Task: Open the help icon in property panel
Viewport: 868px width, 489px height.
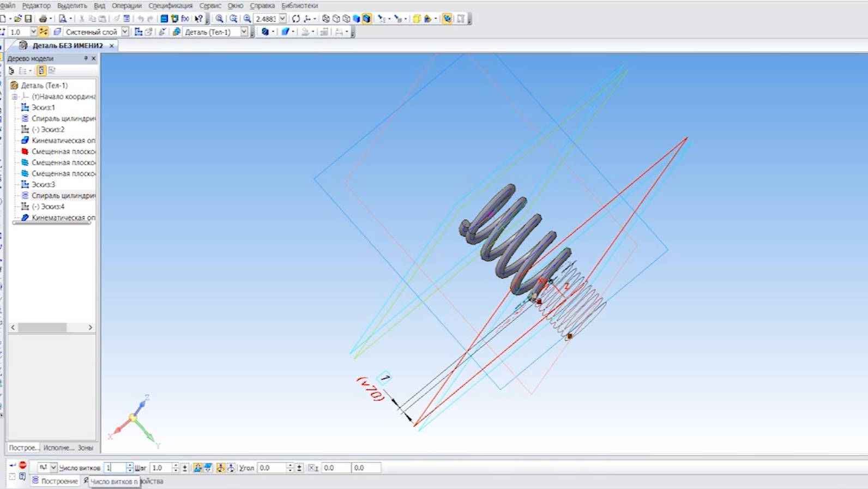Action: click(22, 476)
